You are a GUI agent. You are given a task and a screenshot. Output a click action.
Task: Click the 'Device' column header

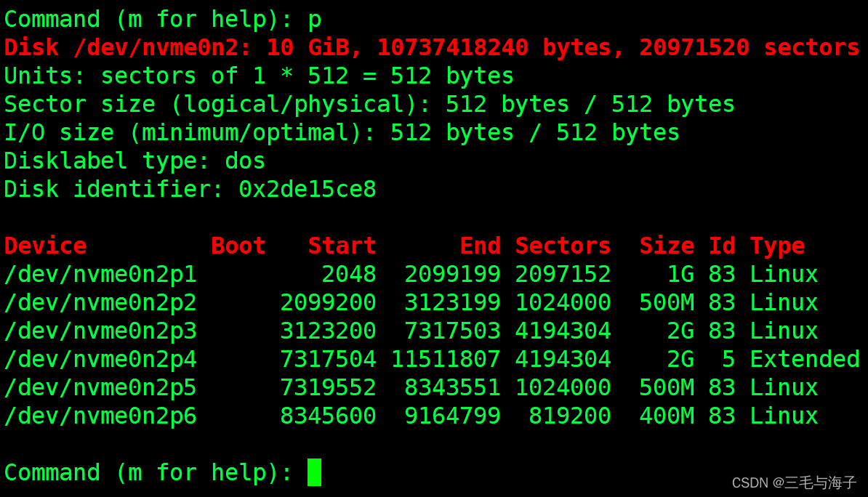click(x=45, y=246)
